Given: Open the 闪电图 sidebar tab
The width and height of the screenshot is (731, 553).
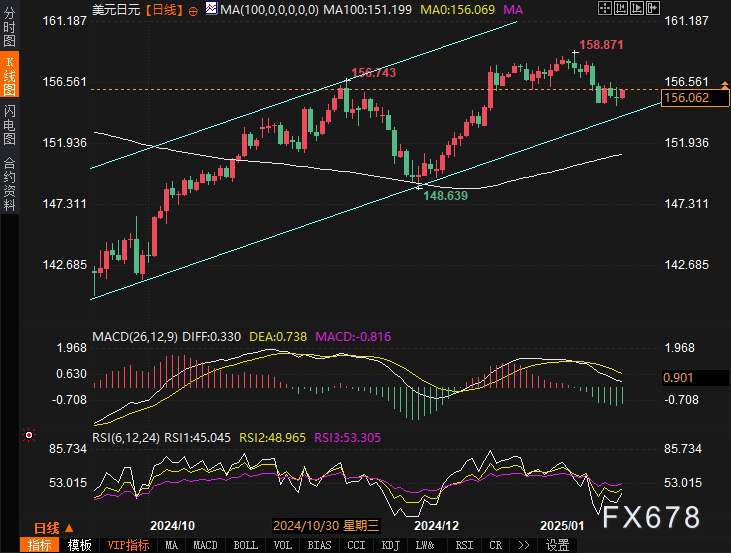Looking at the screenshot, I should pos(9,124).
